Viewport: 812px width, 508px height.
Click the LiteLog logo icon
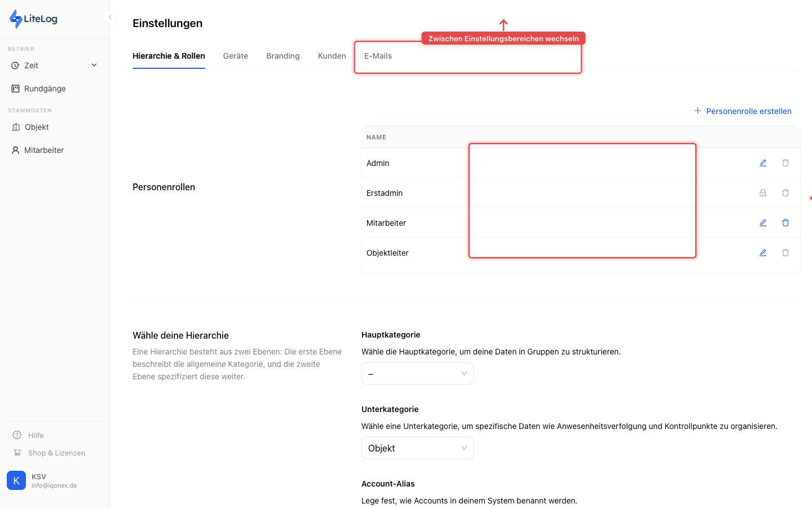[16, 19]
